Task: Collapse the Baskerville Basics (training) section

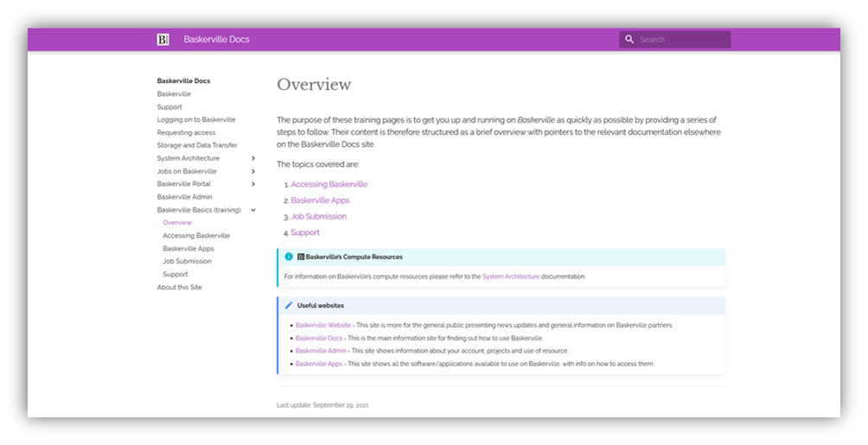Action: coord(252,210)
